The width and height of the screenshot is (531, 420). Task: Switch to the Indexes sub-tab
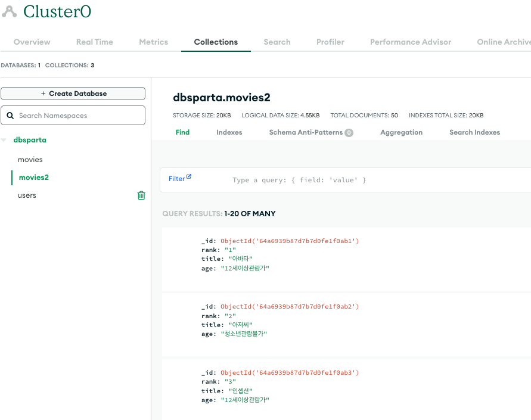[x=229, y=132]
